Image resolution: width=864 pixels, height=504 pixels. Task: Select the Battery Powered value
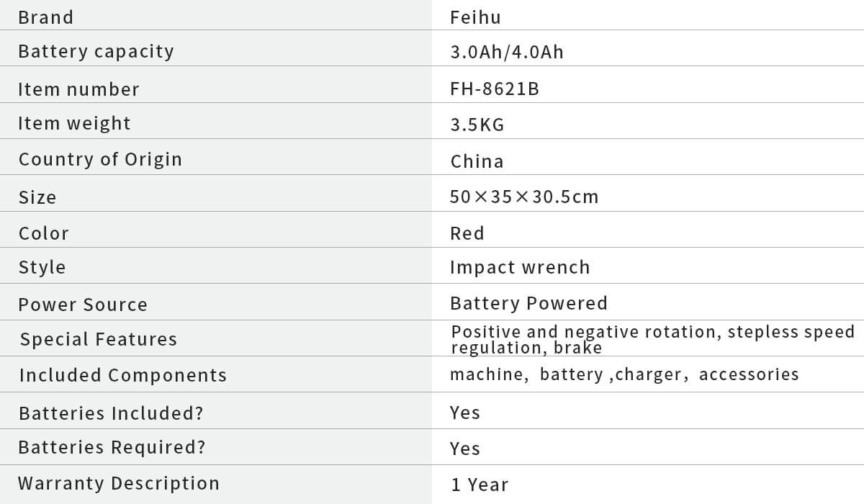(x=528, y=303)
